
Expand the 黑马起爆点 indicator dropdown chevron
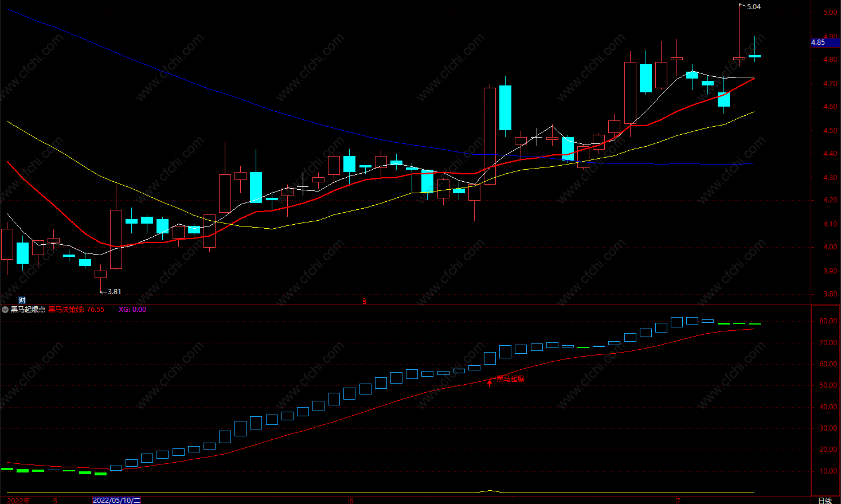point(5,310)
